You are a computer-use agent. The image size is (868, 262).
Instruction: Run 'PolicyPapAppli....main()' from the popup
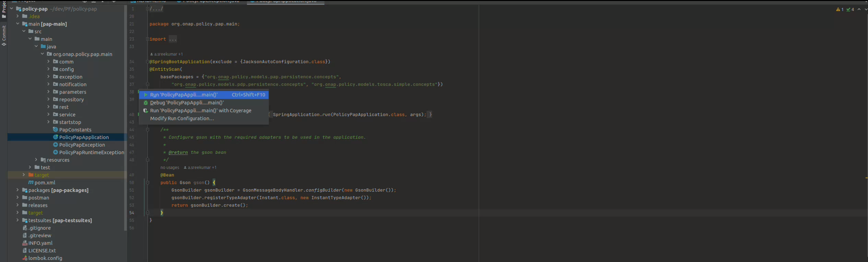(x=204, y=95)
